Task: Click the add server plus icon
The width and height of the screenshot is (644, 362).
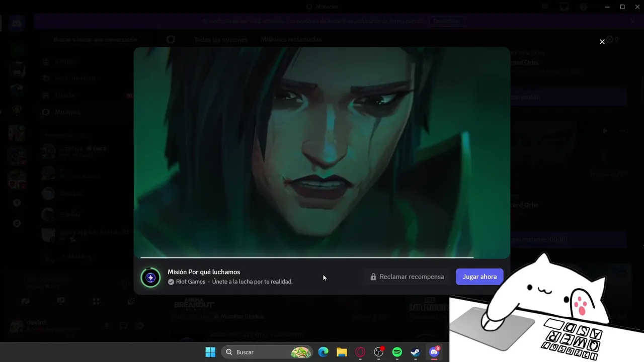Action: 17,203
